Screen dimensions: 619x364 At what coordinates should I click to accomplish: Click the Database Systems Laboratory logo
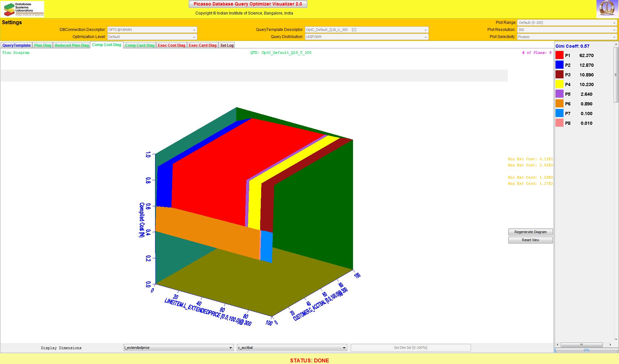[x=22, y=9]
